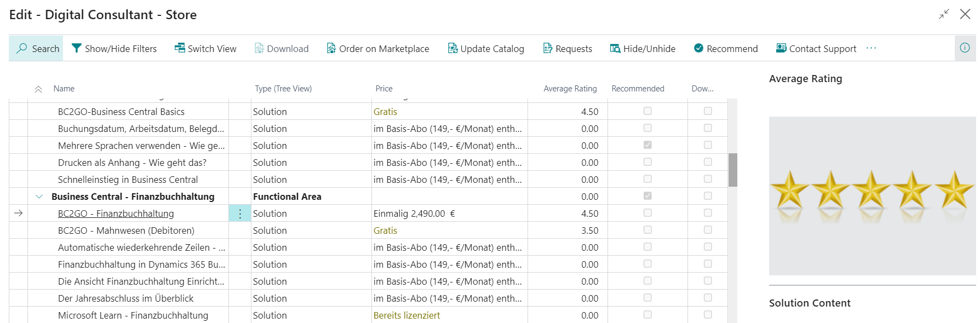Collapse the Business Central - Finanzbuchhaltung group
The width and height of the screenshot is (980, 323).
pyautogui.click(x=39, y=197)
